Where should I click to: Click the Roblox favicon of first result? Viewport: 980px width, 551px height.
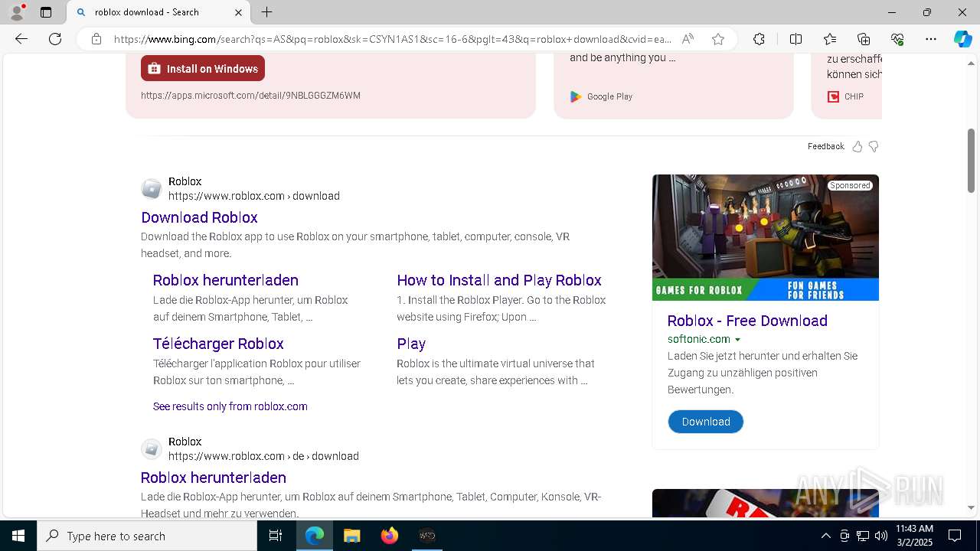click(152, 188)
